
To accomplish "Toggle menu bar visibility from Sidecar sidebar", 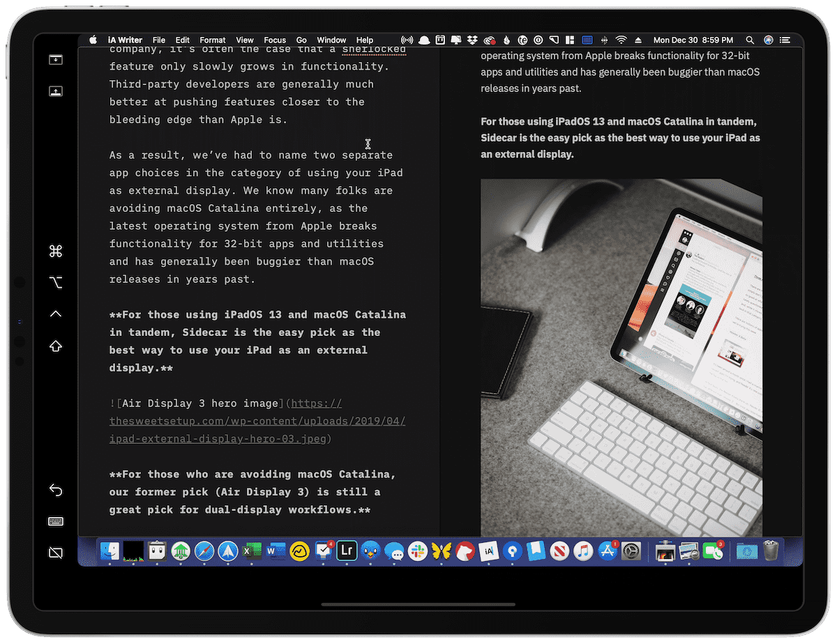I will pos(56,60).
